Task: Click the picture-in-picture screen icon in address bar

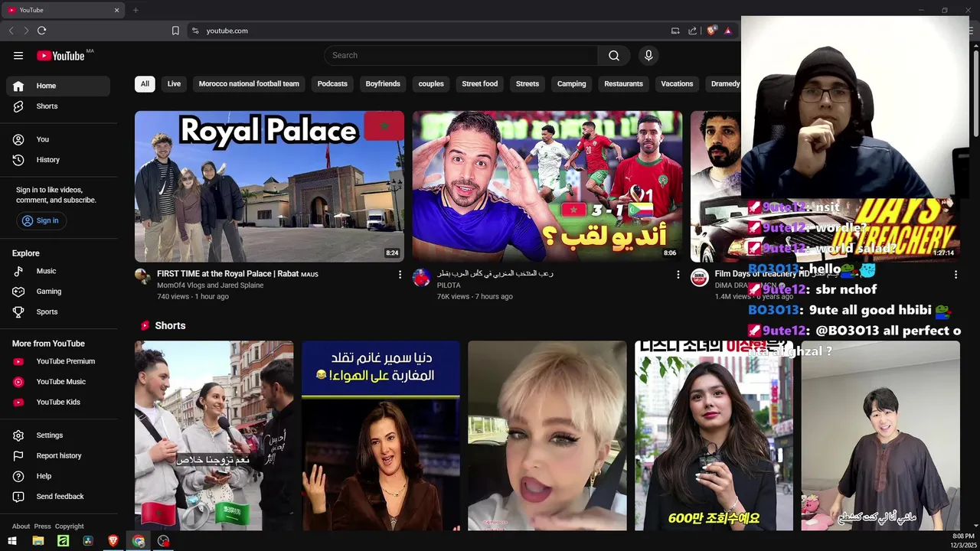Action: tap(675, 31)
